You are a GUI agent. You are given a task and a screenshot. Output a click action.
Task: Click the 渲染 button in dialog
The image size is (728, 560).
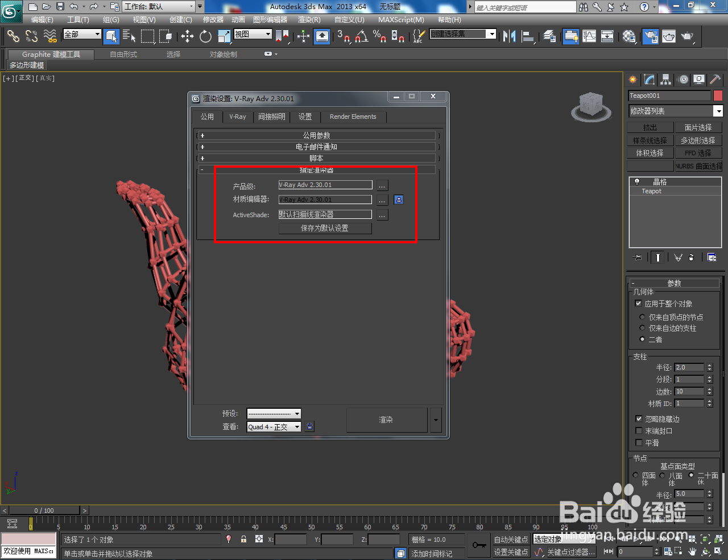(386, 420)
